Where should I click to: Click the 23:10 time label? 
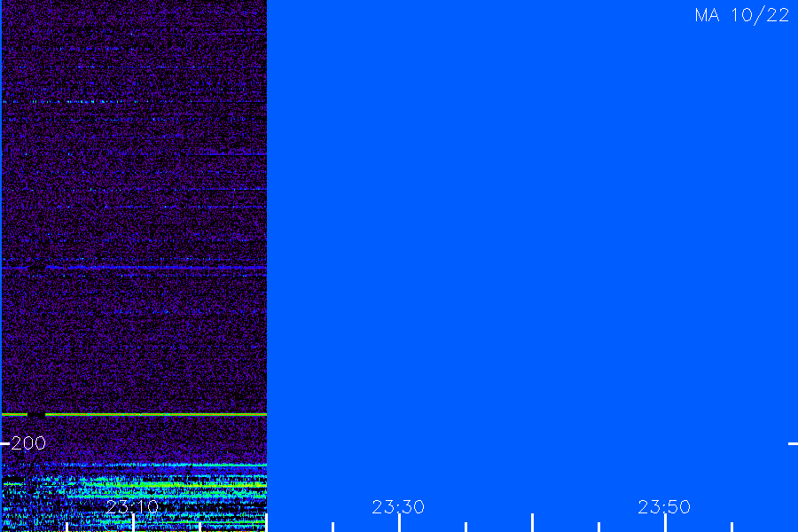(x=132, y=506)
